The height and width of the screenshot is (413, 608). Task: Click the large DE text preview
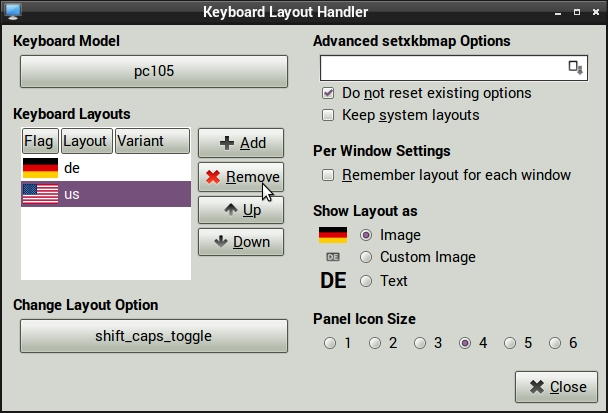tap(333, 281)
